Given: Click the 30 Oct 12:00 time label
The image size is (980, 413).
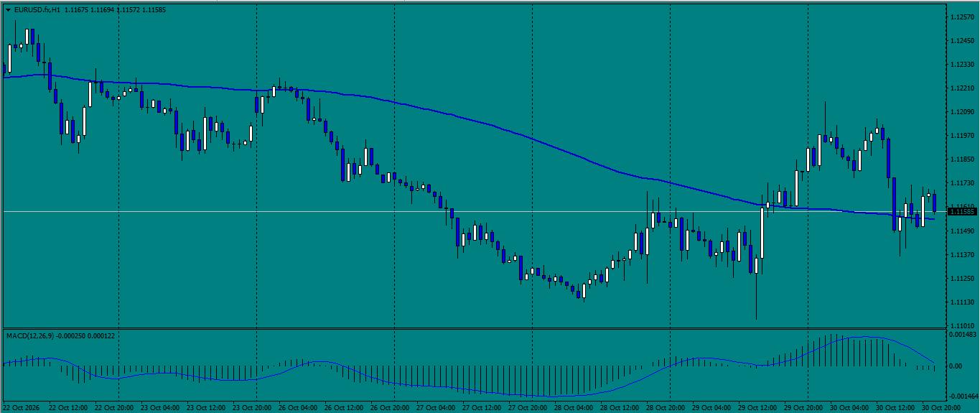Looking at the screenshot, I should click(x=895, y=407).
